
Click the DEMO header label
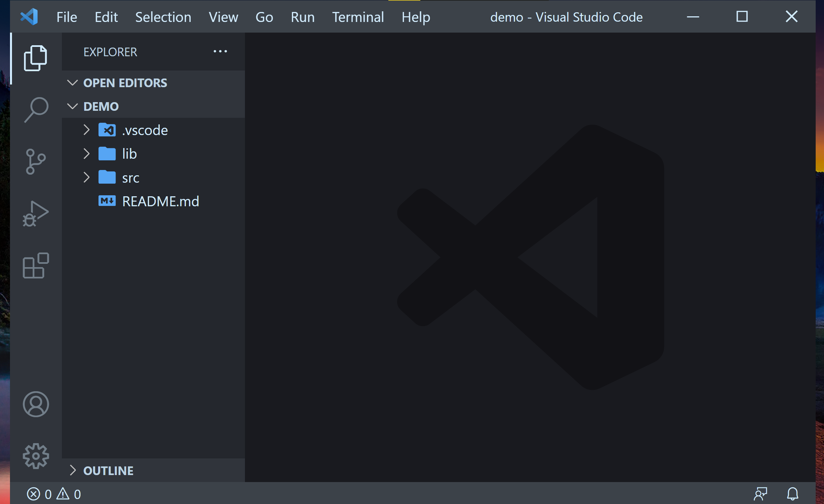coord(101,106)
